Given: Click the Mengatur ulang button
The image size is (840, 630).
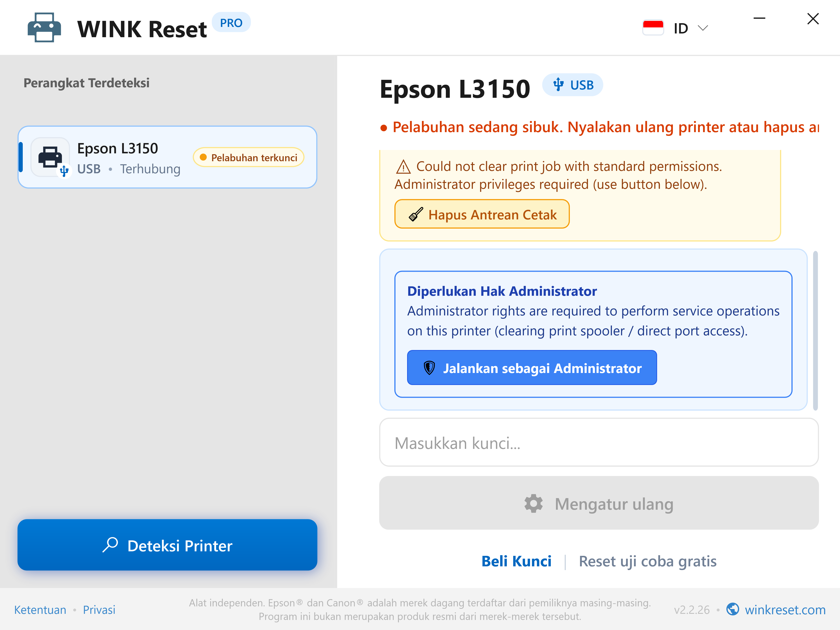Looking at the screenshot, I should [x=599, y=503].
